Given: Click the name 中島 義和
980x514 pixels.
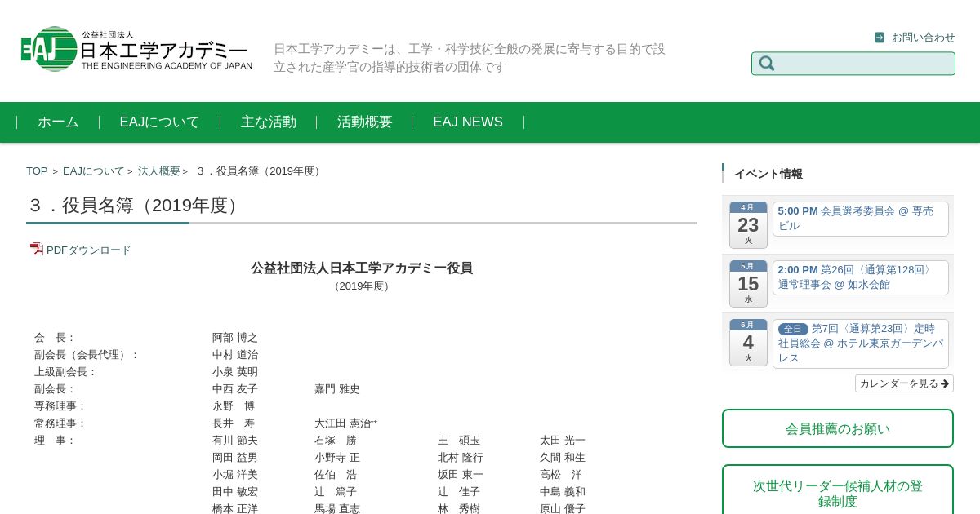Looking at the screenshot, I should pyautogui.click(x=563, y=492).
